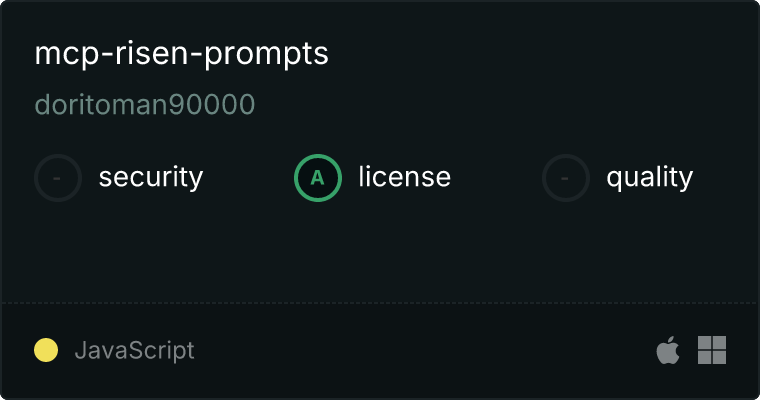
Task: Click empty space right of the card title
Action: point(533,53)
